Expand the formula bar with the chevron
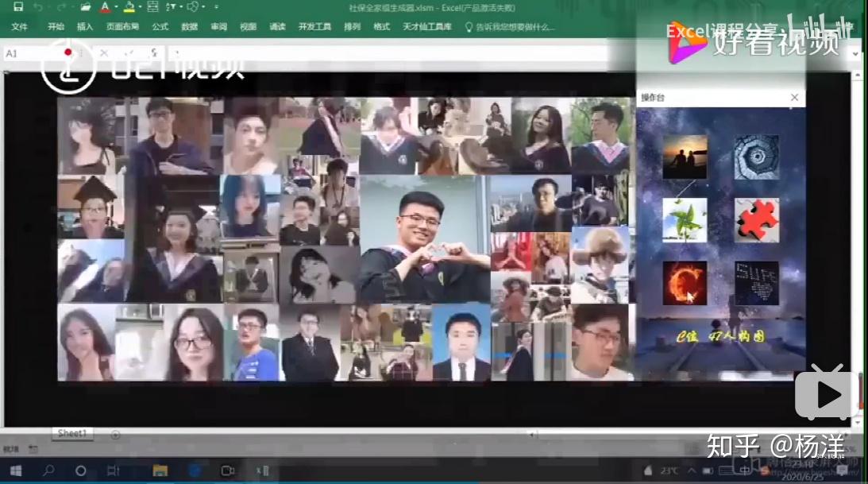The height and width of the screenshot is (484, 868). 856,54
